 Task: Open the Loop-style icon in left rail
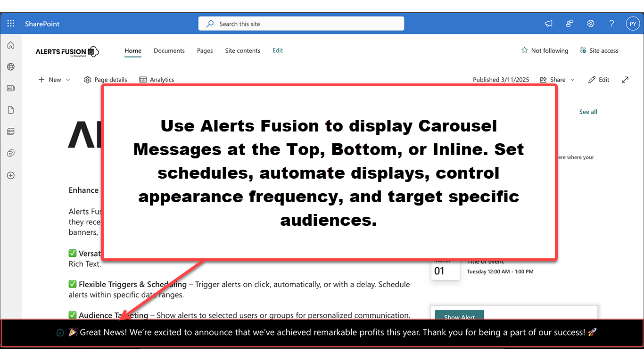coord(11,153)
